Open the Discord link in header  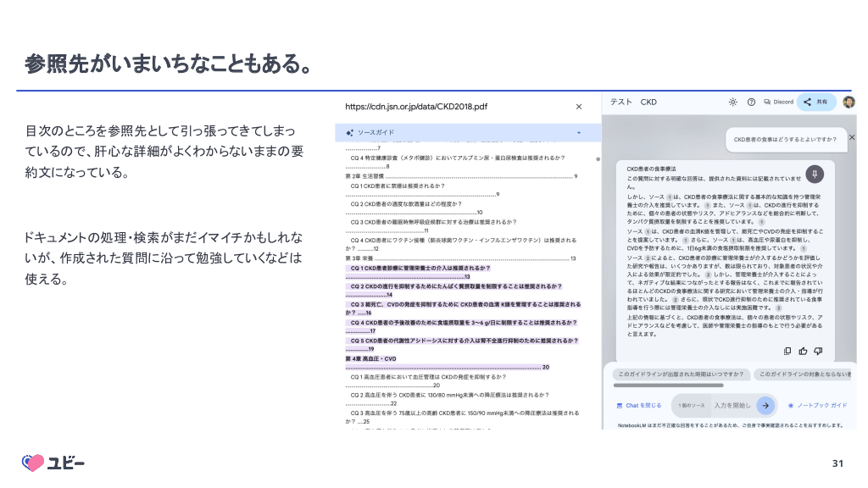tap(778, 102)
